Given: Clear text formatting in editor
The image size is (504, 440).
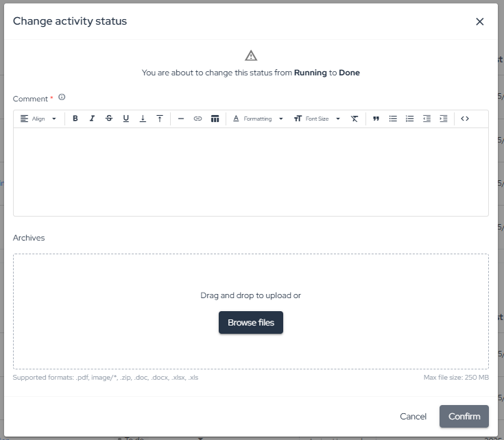Looking at the screenshot, I should point(355,119).
